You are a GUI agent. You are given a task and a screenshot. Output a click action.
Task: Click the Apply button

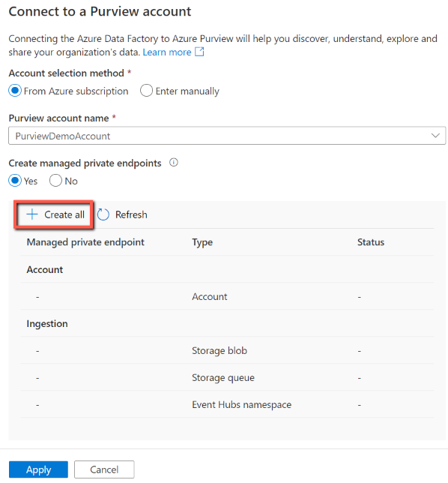point(38,469)
